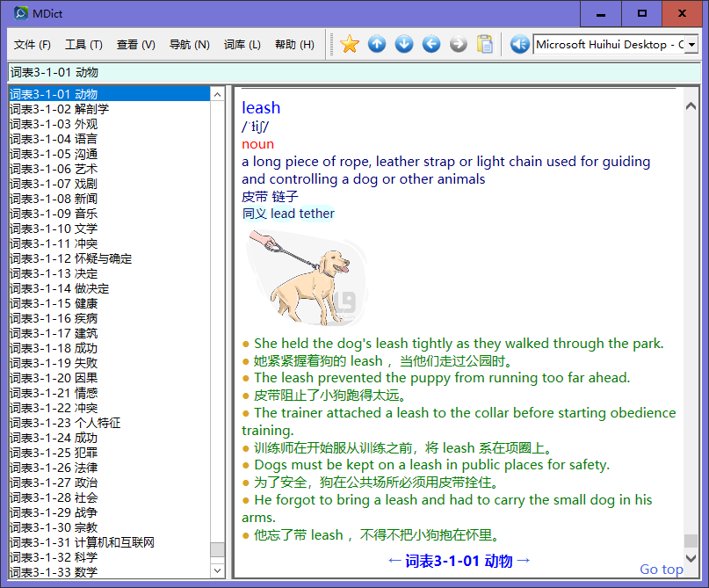Select 词表3-1-31 计算机和互联网 in the list
Viewport: 709px width, 588px height.
(82, 542)
